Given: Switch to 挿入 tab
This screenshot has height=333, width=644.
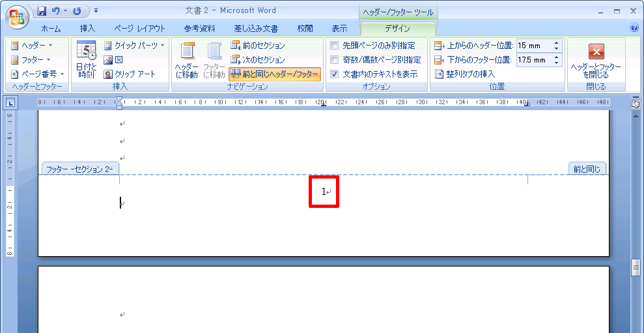Looking at the screenshot, I should click(x=87, y=29).
